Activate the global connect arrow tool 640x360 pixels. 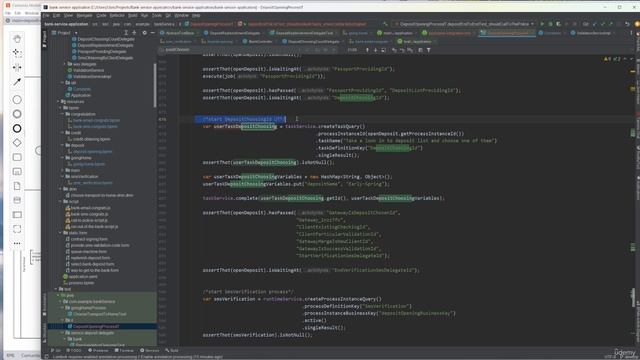[x=17, y=82]
